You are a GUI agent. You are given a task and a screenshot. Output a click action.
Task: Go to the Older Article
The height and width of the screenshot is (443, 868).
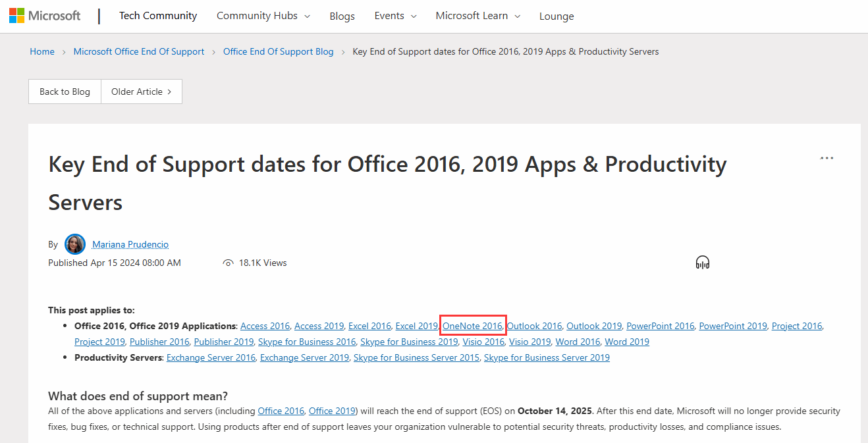[x=142, y=91]
